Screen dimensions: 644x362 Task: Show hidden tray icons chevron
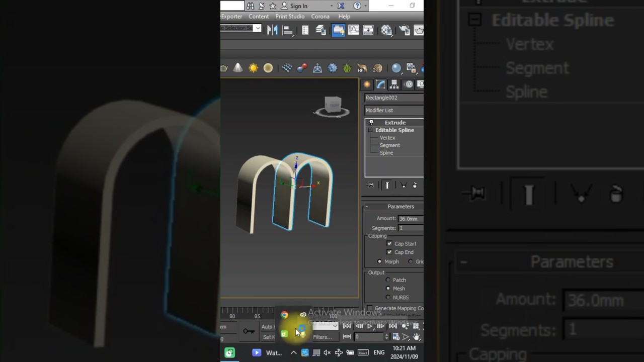click(x=293, y=352)
